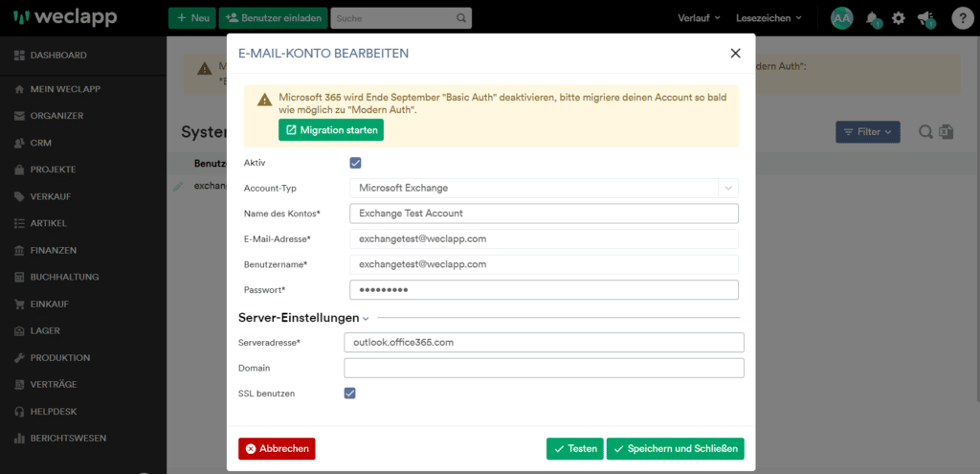Click the notification bell icon
Screen dimensions: 980x474
point(872,18)
